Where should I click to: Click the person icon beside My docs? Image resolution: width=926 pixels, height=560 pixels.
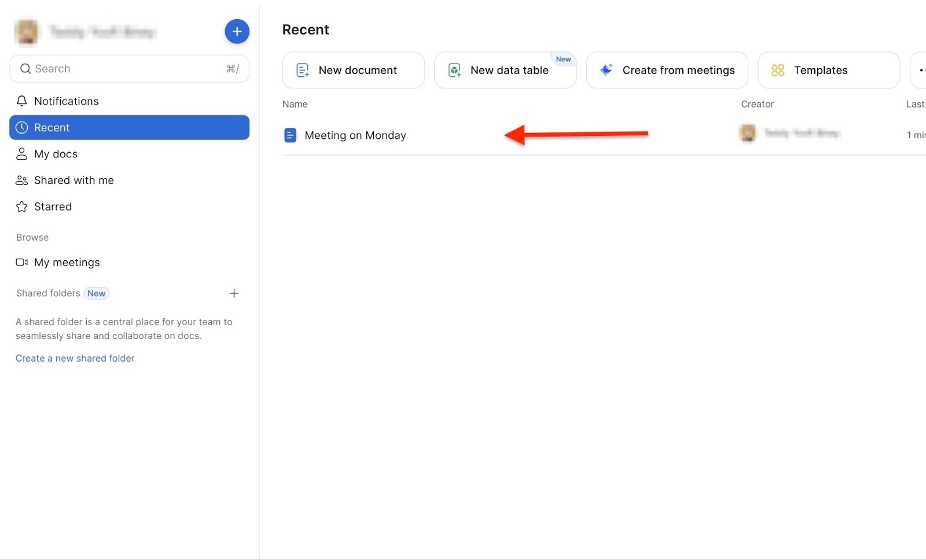click(x=22, y=154)
